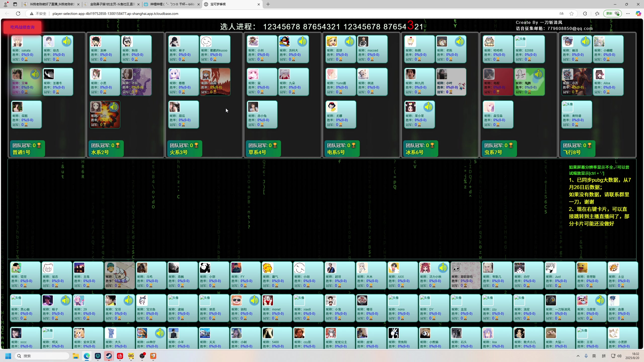Select the 龙神 player card
The width and height of the screenshot is (644, 362).
(x=105, y=49)
